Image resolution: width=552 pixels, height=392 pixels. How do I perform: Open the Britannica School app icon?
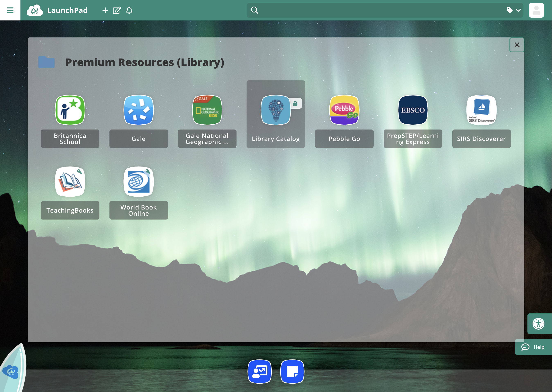coord(70,110)
